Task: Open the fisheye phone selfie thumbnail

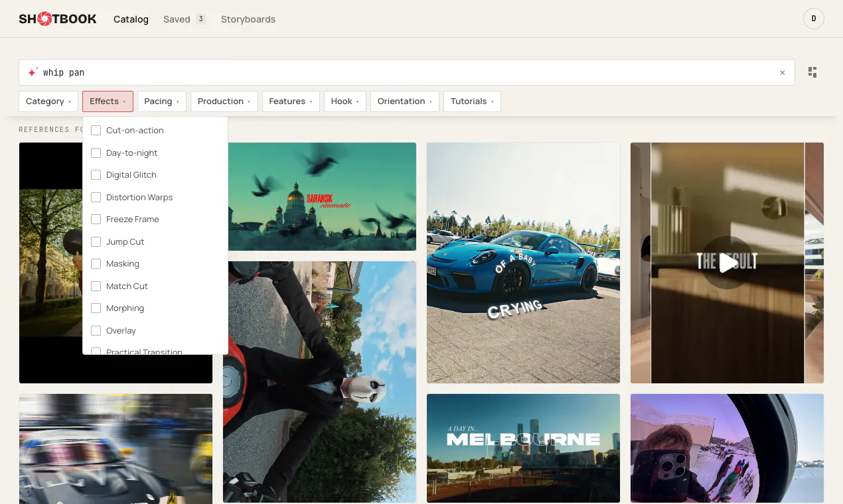Action: pos(727,448)
